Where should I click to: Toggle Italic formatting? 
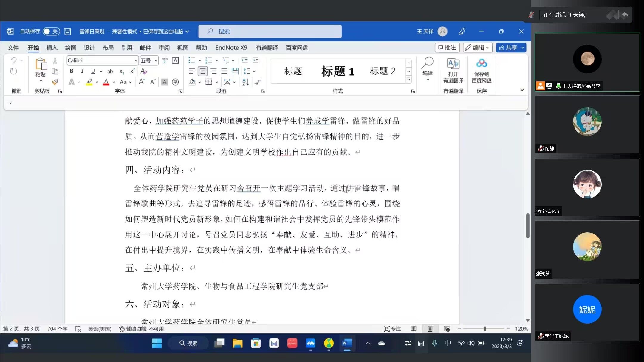point(82,71)
